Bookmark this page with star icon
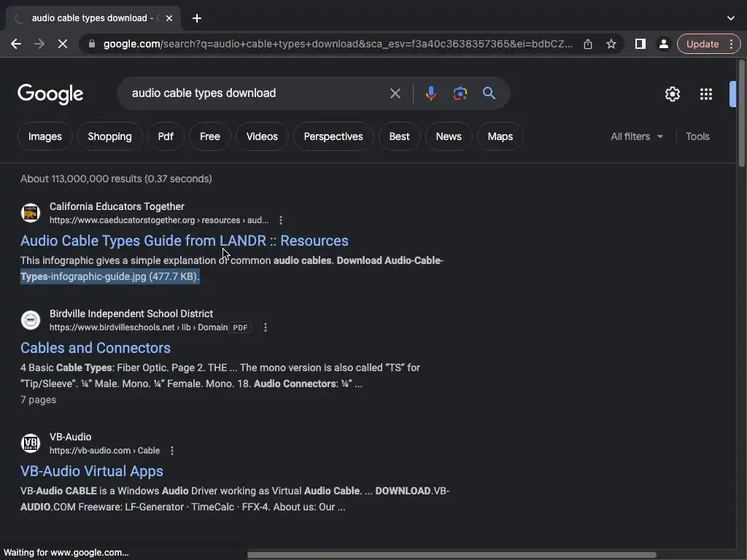Image resolution: width=747 pixels, height=560 pixels. tap(611, 44)
